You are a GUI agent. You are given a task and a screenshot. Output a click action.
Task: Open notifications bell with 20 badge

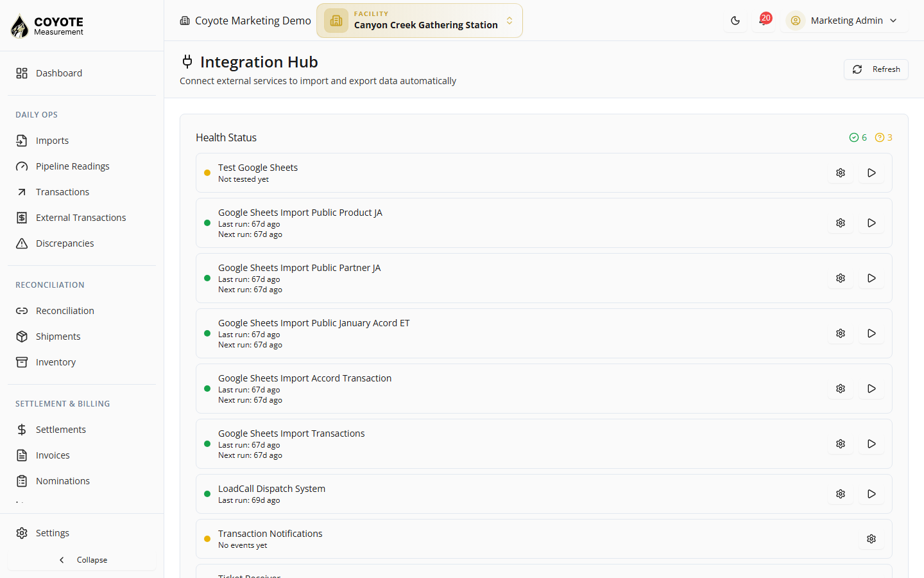tap(764, 21)
